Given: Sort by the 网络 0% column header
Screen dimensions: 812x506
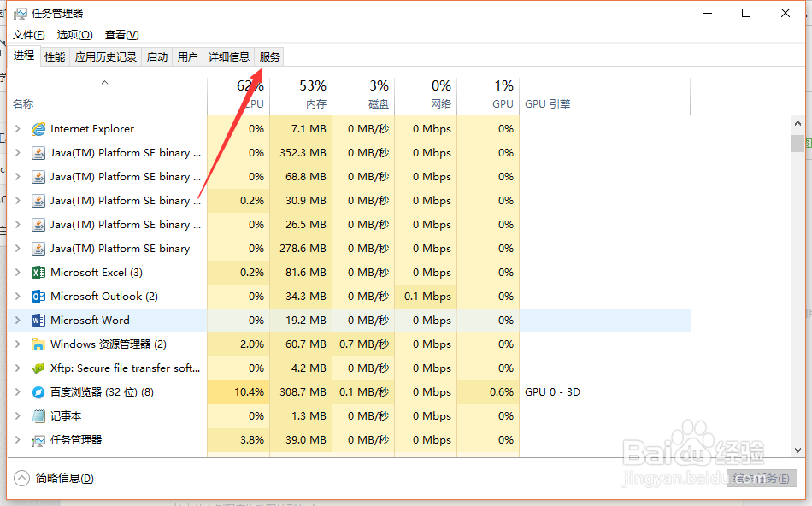Looking at the screenshot, I should [x=426, y=95].
